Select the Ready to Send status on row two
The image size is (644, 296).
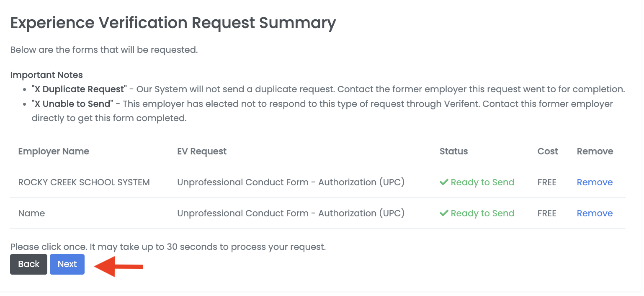482,213
